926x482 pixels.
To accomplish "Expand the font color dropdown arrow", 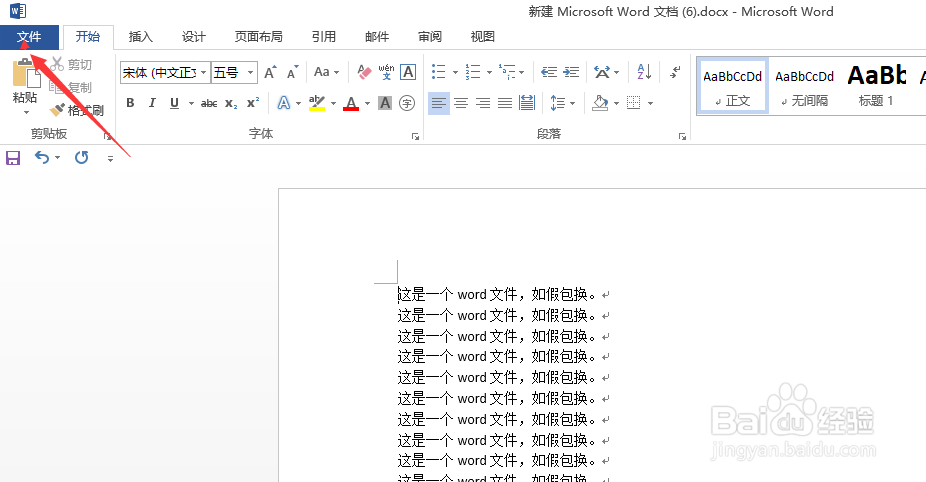I will pyautogui.click(x=367, y=104).
